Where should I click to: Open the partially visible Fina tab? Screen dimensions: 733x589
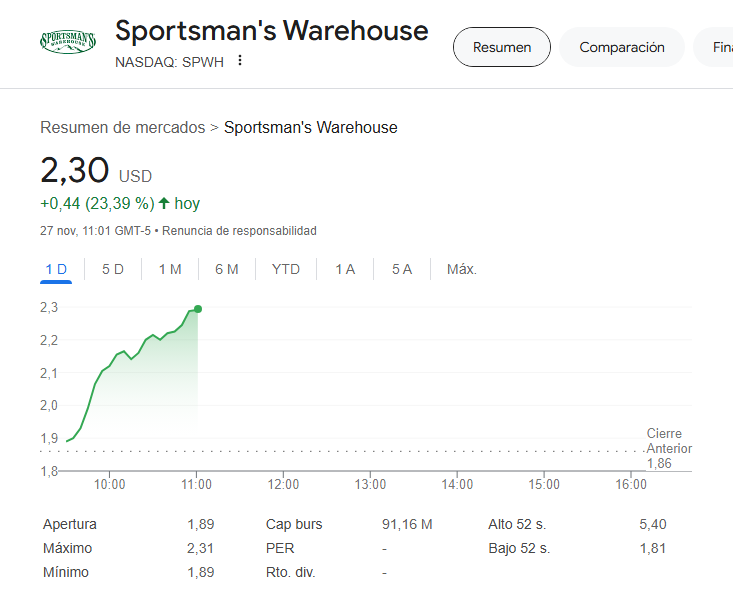[714, 47]
